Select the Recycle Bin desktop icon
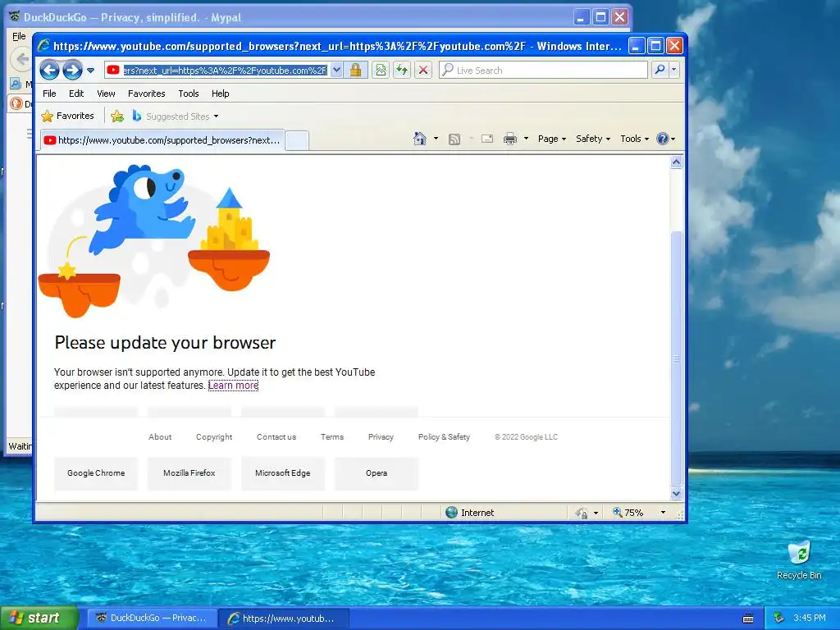840x630 pixels. (x=799, y=559)
